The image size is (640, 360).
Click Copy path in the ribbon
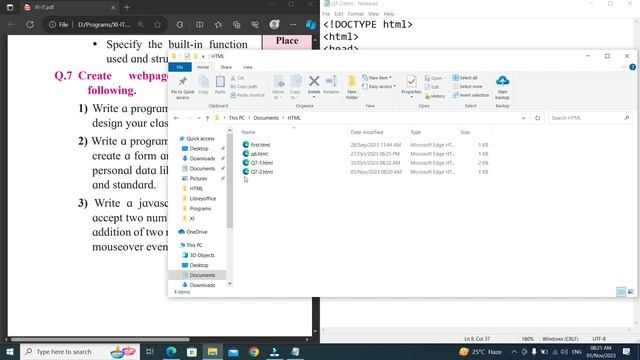click(244, 87)
